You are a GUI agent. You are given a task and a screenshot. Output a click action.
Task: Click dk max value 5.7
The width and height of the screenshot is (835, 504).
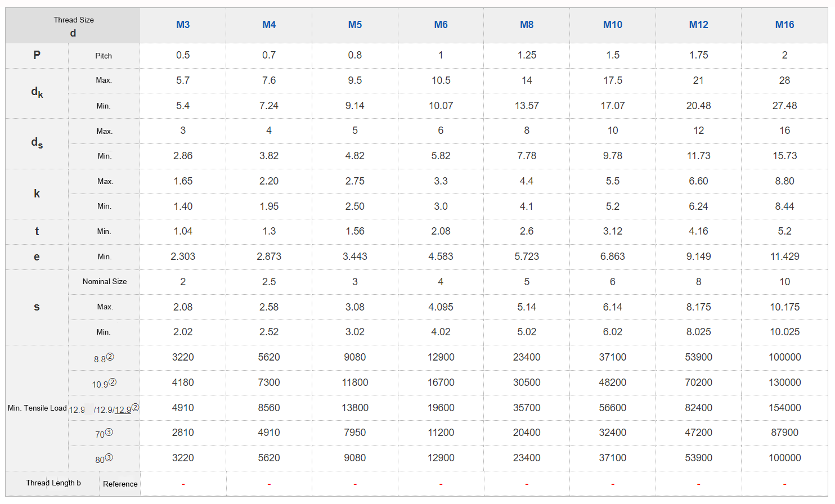pyautogui.click(x=183, y=80)
